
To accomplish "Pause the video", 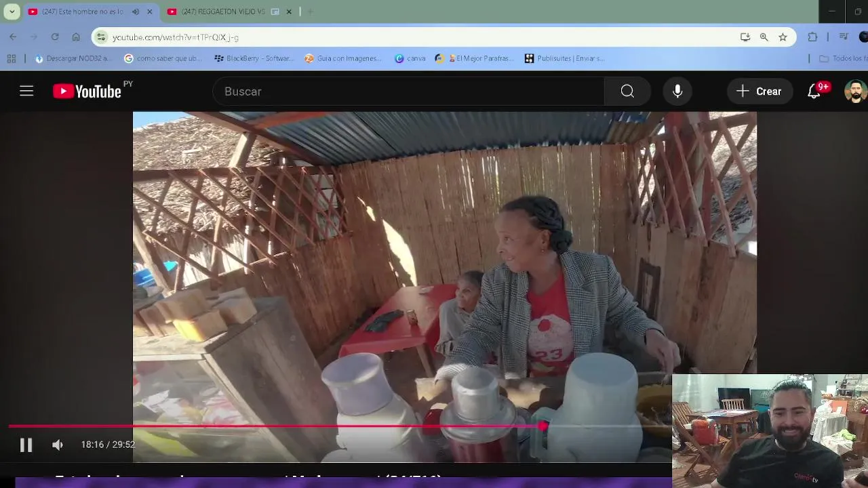I will [26, 445].
